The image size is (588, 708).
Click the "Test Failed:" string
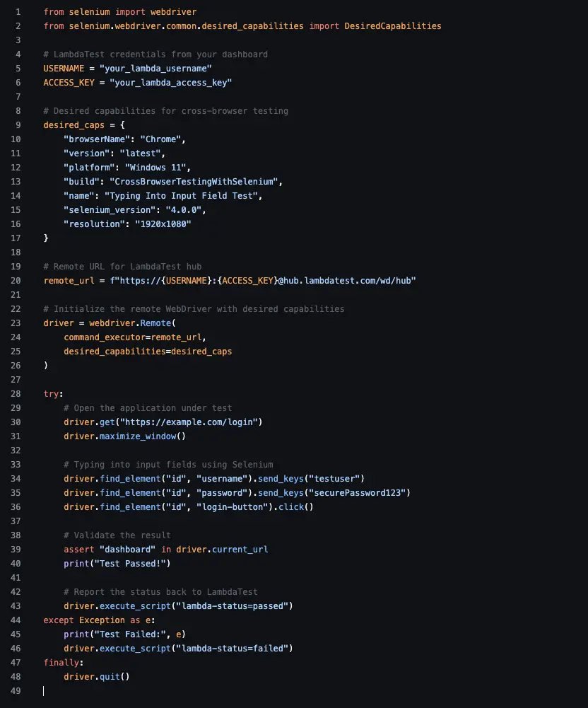tap(130, 634)
